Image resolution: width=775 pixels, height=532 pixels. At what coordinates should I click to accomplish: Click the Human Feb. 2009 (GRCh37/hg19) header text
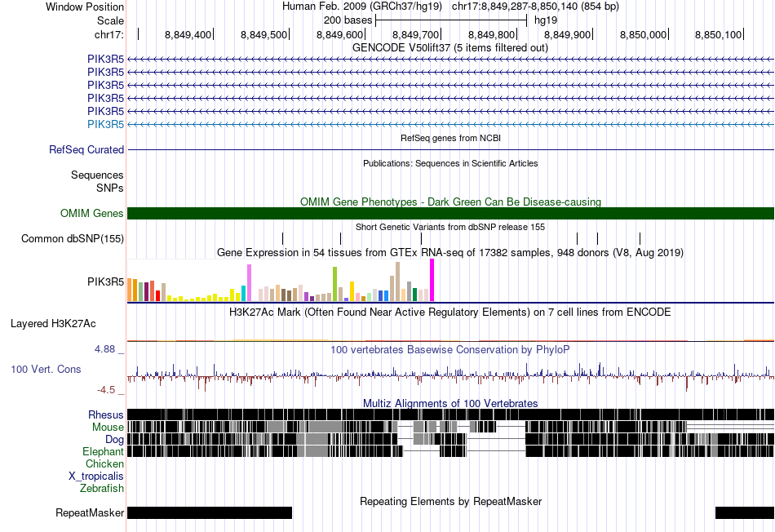[363, 7]
